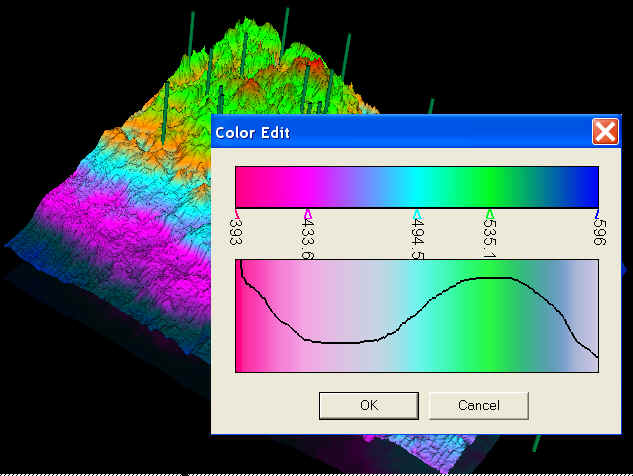Click cyan region of the gradient bar

[417, 187]
